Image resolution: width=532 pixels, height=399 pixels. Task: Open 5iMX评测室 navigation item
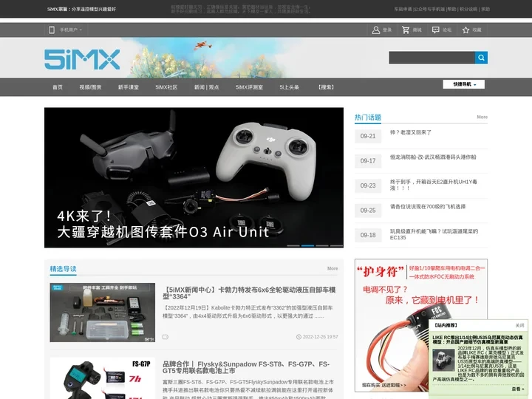[x=249, y=87]
